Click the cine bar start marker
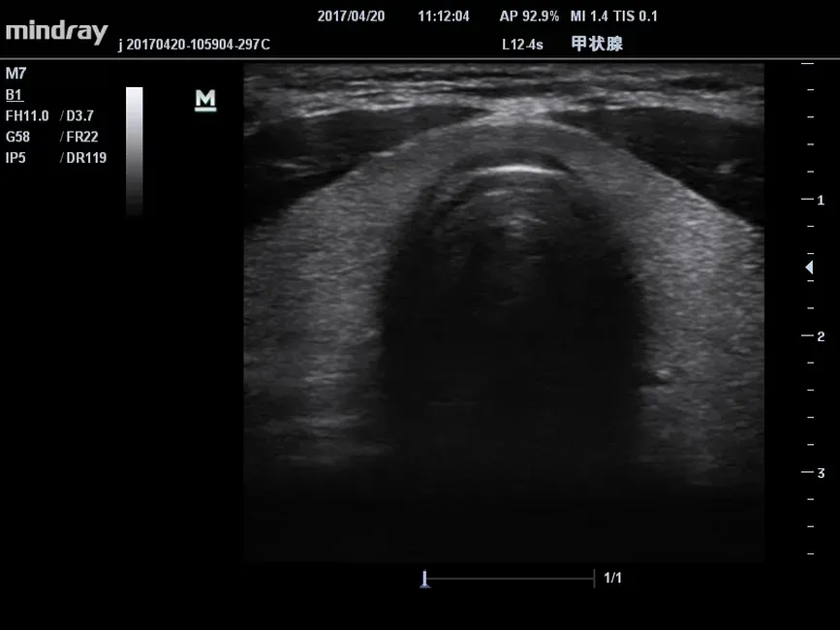Image resolution: width=840 pixels, height=630 pixels. [x=424, y=579]
